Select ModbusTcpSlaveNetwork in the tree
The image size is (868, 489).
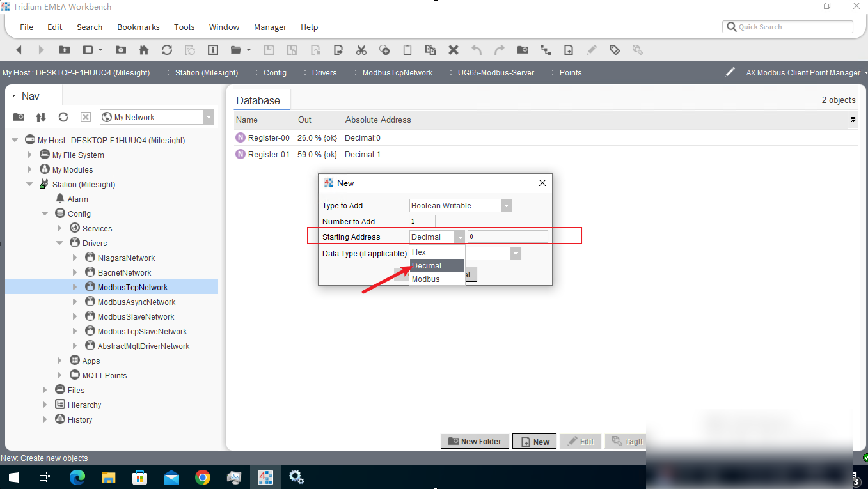pyautogui.click(x=142, y=331)
